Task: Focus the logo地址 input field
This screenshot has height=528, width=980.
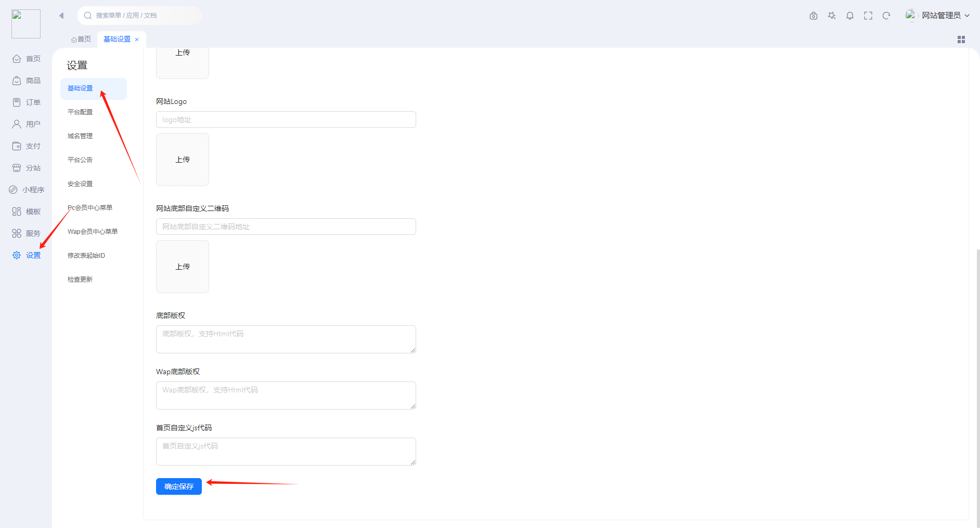Action: [286, 120]
